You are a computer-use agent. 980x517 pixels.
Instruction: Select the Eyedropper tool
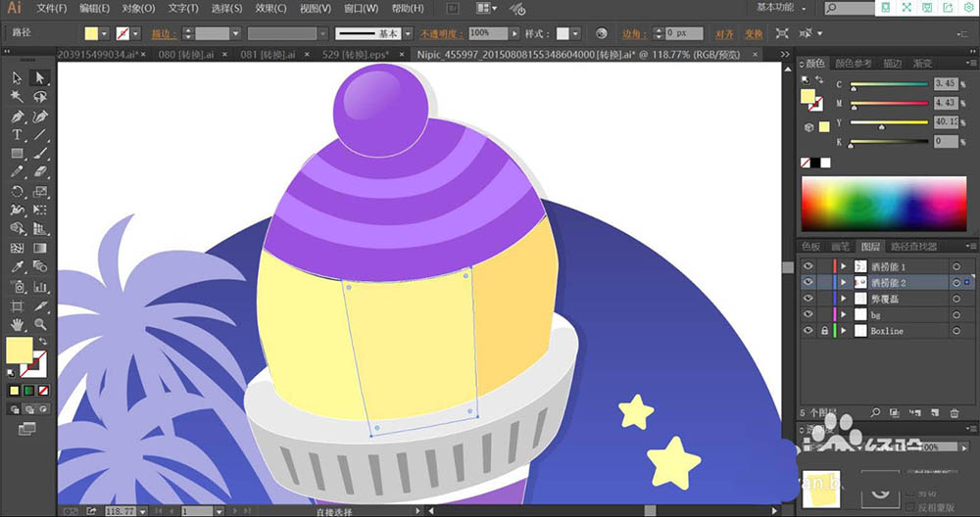(x=18, y=266)
